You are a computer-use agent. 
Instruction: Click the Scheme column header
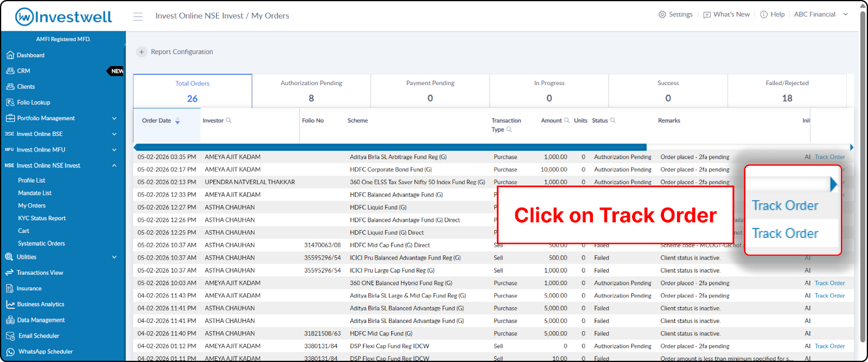[x=358, y=121]
